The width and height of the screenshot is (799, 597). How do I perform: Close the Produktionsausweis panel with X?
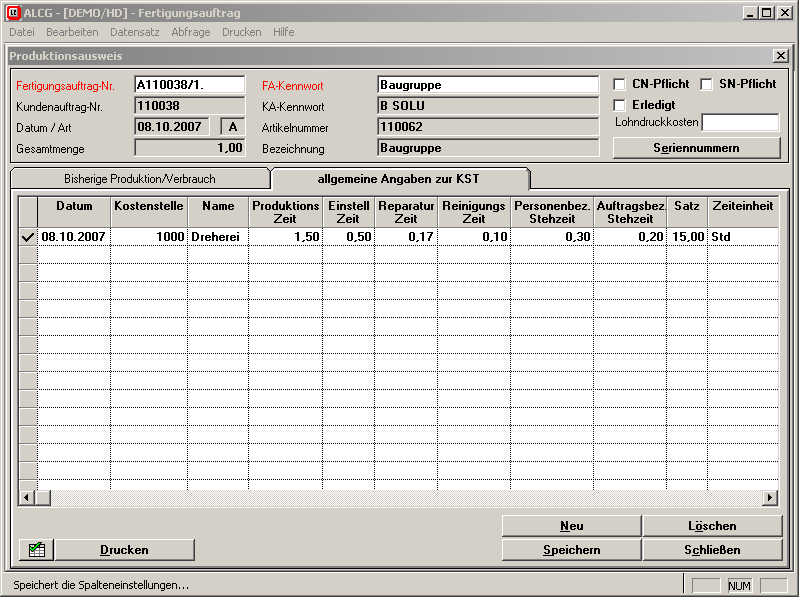point(780,56)
